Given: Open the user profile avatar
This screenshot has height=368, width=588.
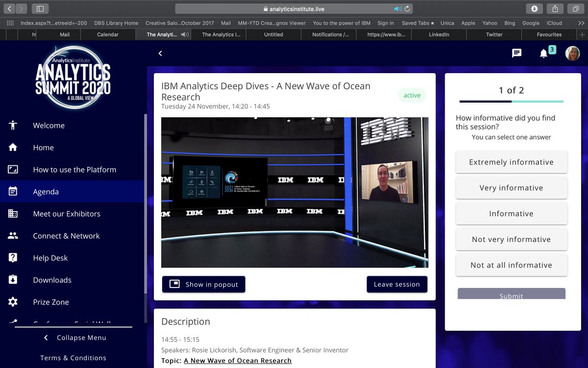Looking at the screenshot, I should [572, 53].
